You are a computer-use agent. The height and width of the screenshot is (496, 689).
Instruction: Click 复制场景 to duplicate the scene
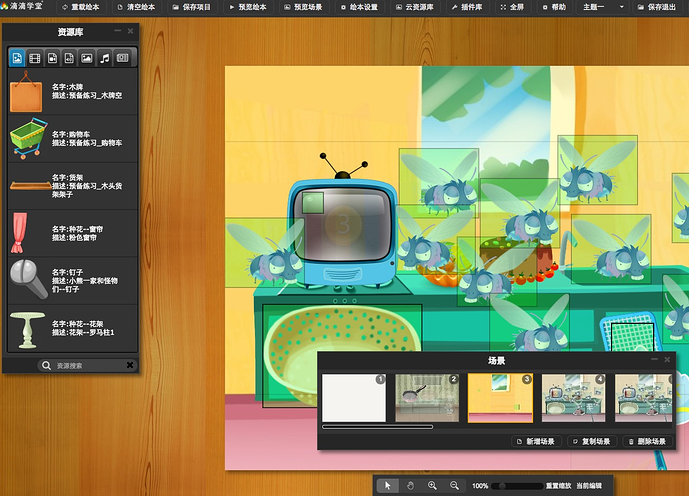coord(592,441)
